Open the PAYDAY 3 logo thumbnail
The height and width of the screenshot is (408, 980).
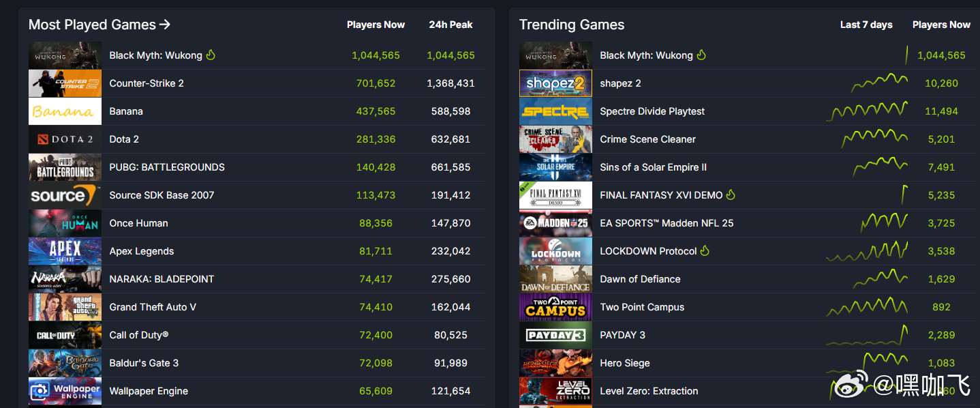pyautogui.click(x=555, y=335)
